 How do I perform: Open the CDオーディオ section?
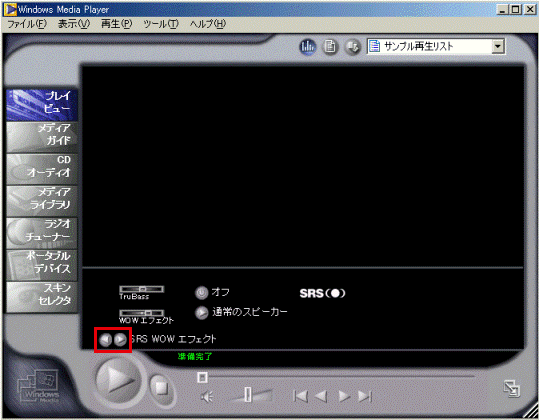(42, 169)
